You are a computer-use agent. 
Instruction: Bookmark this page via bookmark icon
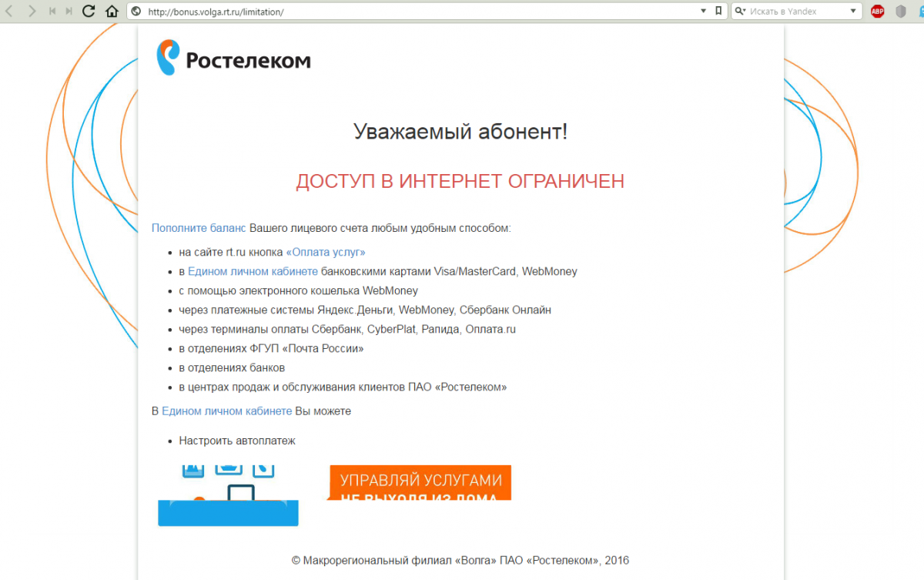pyautogui.click(x=718, y=11)
